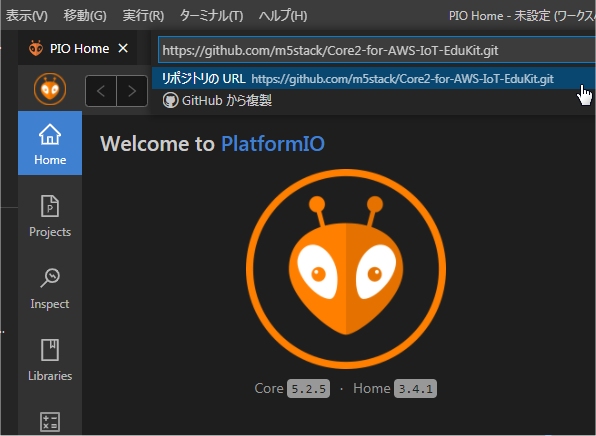Click the PlatformIO link in the welcome heading
This screenshot has width=596, height=436.
point(273,144)
